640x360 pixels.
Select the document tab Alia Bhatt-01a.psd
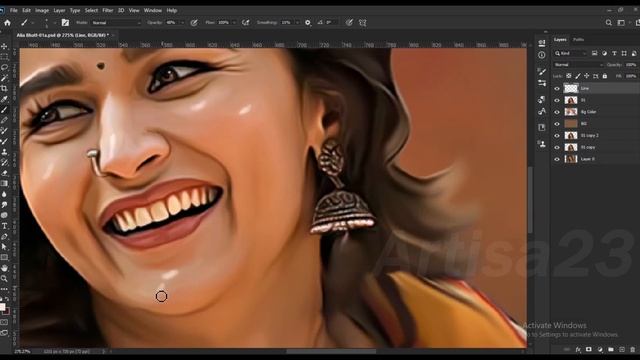[62, 35]
